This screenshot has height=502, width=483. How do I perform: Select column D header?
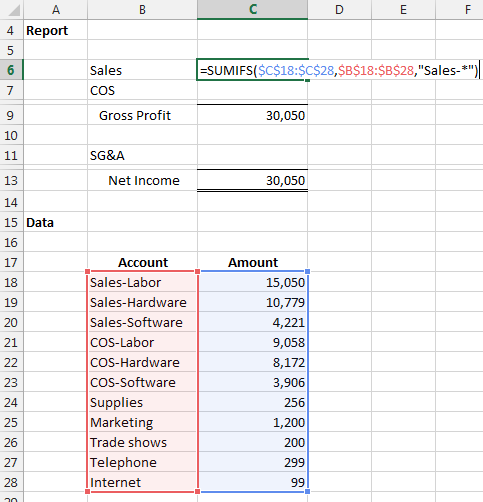[x=339, y=9]
